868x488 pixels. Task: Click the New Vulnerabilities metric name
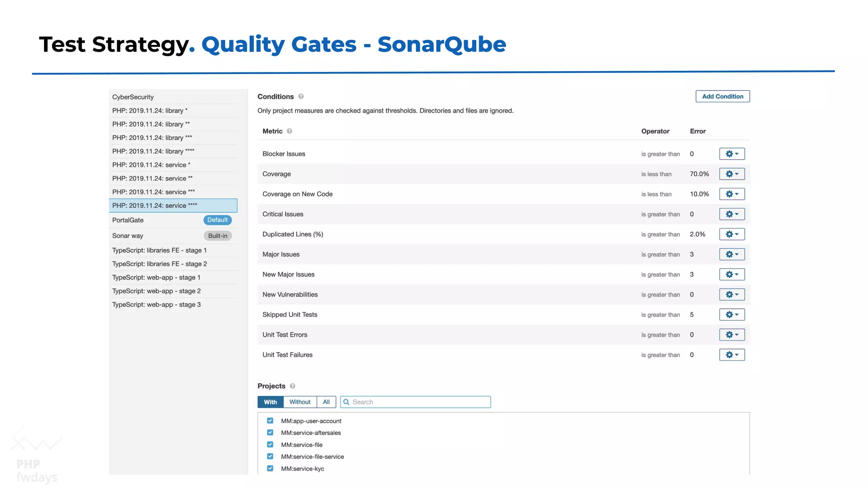[290, 294]
